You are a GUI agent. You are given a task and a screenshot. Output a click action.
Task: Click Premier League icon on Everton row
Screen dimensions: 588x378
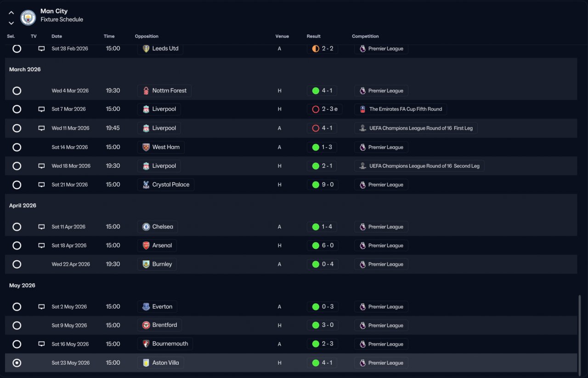362,307
